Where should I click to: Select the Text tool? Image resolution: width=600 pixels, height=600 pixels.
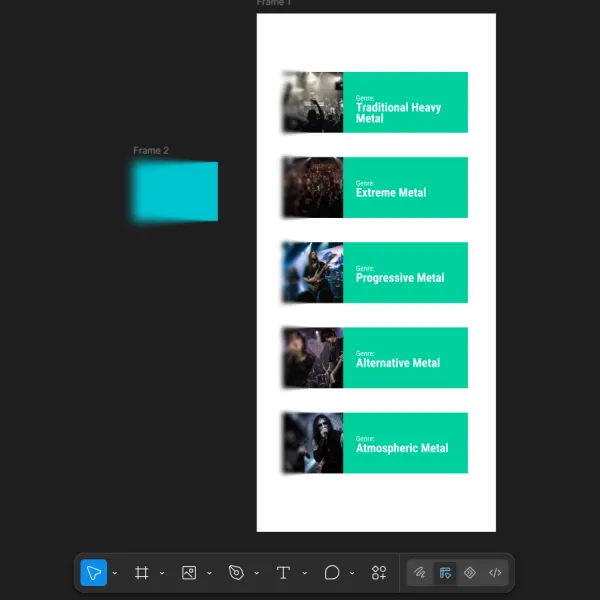tap(284, 572)
